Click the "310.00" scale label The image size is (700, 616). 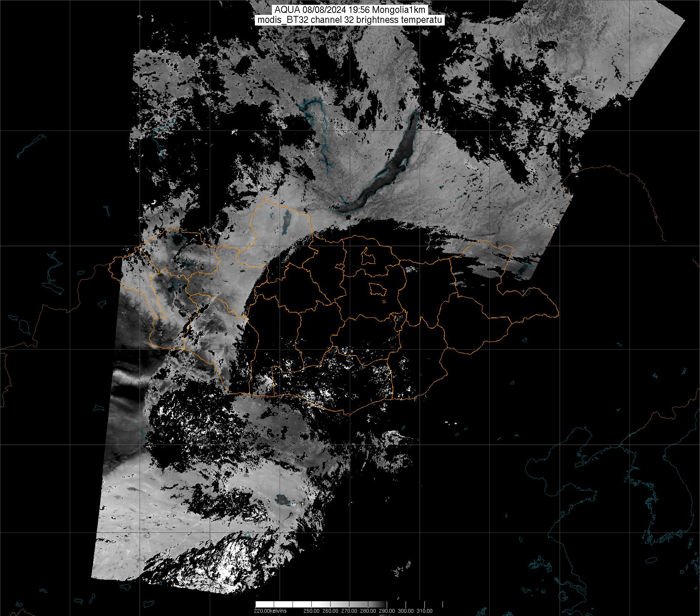click(424, 611)
